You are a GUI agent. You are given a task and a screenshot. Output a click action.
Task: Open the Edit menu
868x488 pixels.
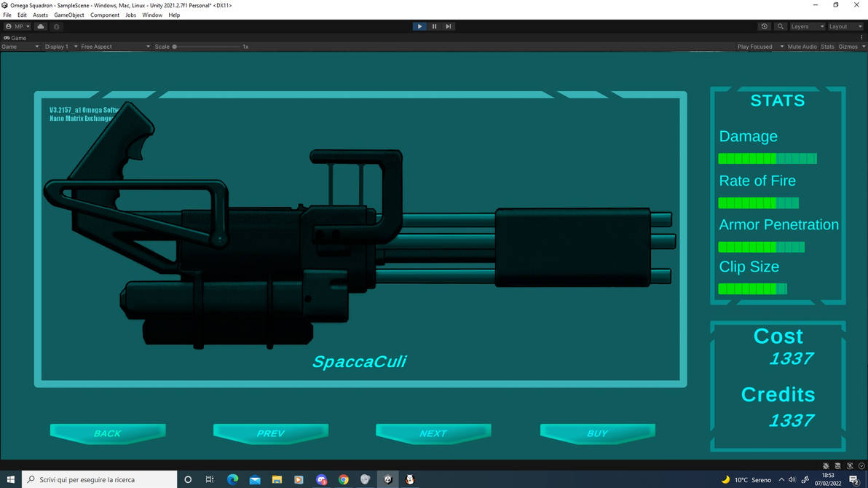tap(22, 15)
